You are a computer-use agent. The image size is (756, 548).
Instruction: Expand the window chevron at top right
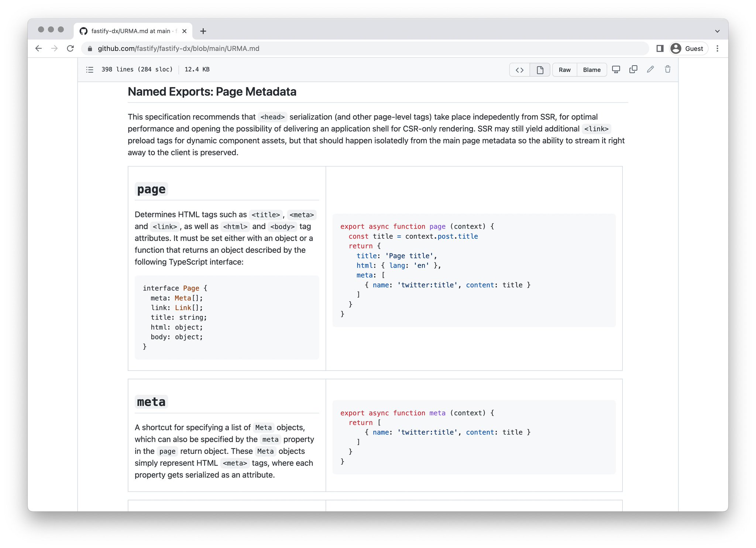click(717, 31)
